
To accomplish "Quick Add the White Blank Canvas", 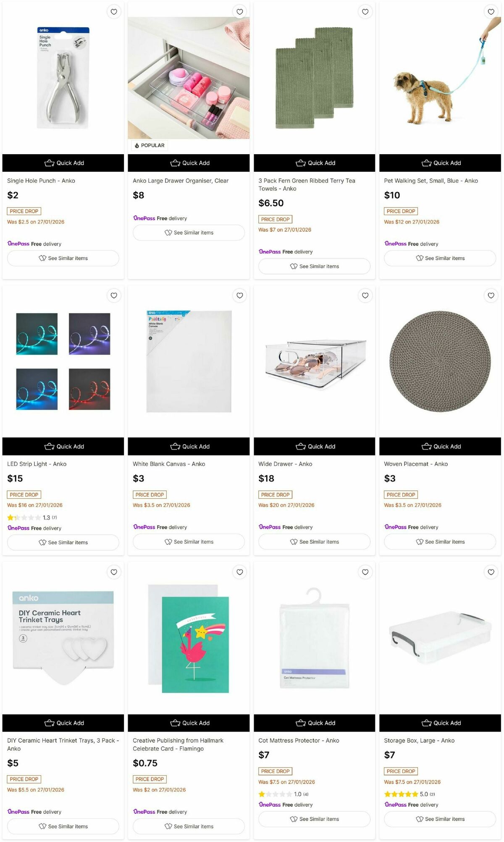I will coord(188,446).
